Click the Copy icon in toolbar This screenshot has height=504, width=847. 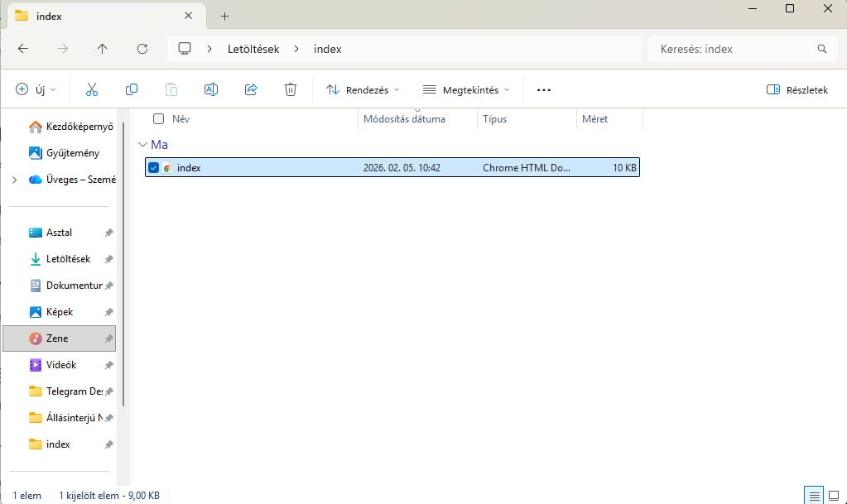[132, 89]
